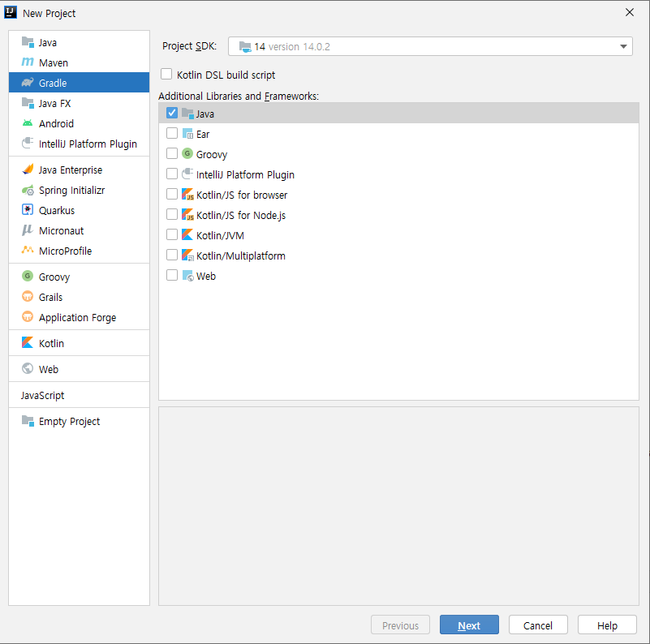Viewport: 650px width, 644px height.
Task: Click the Help button
Action: click(607, 625)
